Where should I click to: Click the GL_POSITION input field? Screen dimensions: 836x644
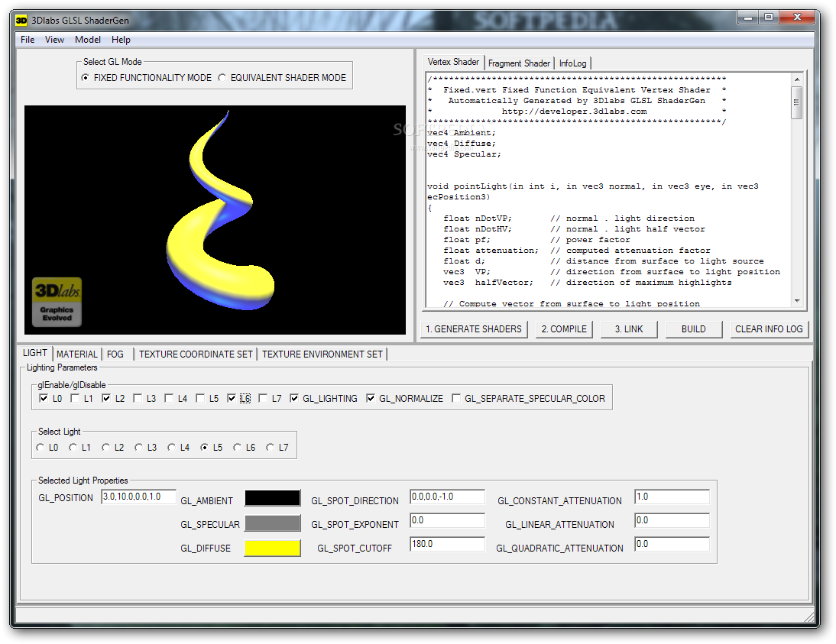(x=138, y=497)
